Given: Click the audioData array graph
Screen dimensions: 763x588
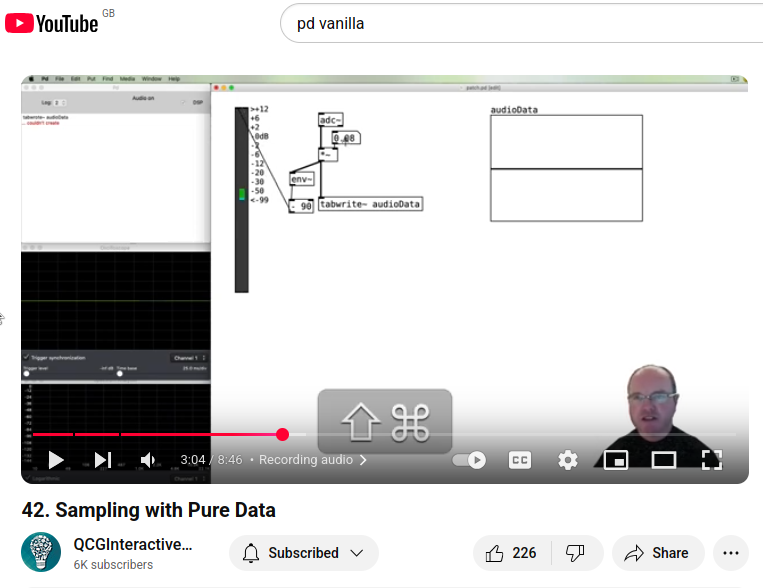Looking at the screenshot, I should click(x=566, y=168).
